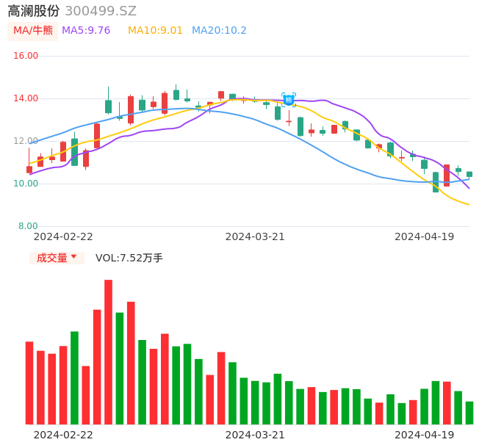Click the 14.00 price axis label
The height and width of the screenshot is (445, 504).
coord(26,98)
